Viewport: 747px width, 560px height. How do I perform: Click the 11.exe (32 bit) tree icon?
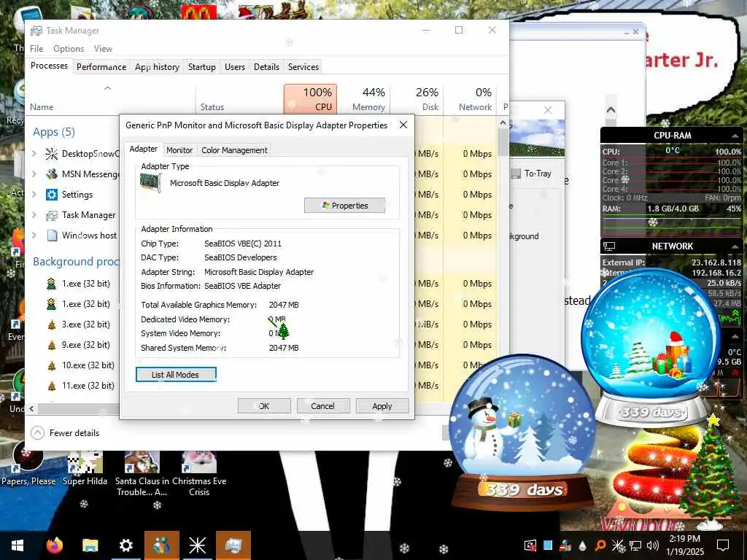tap(52, 386)
